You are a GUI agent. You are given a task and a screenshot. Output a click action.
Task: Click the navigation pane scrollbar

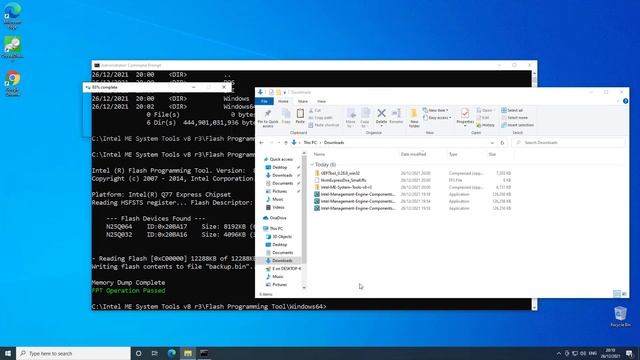[x=304, y=220]
